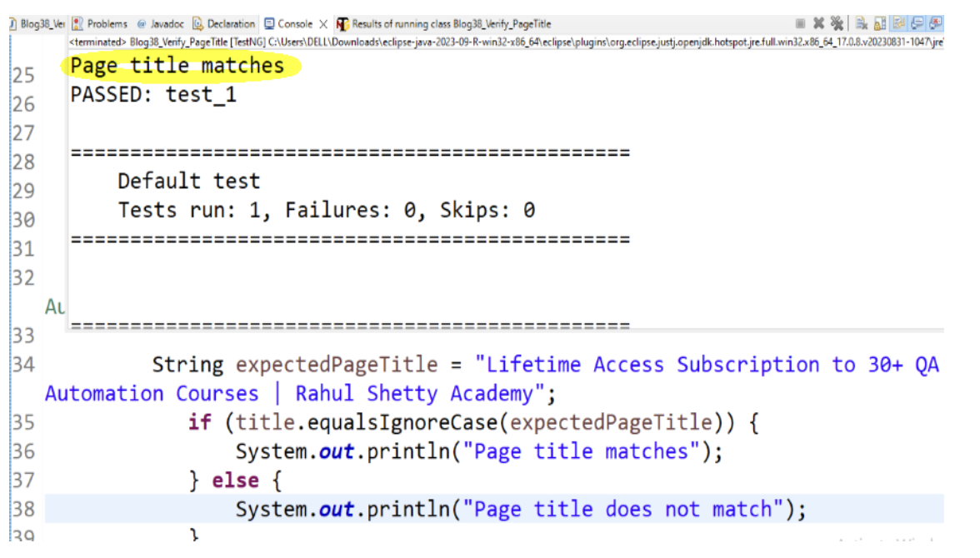
Task: Activate the Console tab
Action: tap(289, 23)
